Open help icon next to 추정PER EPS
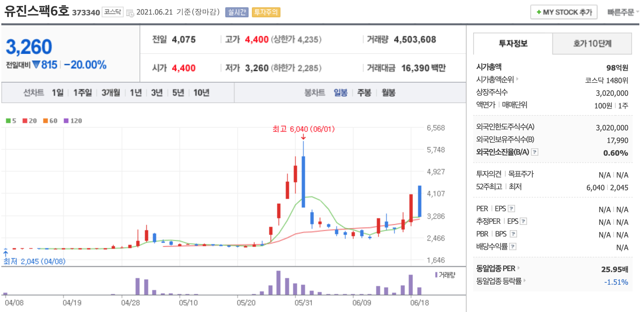 point(524,221)
